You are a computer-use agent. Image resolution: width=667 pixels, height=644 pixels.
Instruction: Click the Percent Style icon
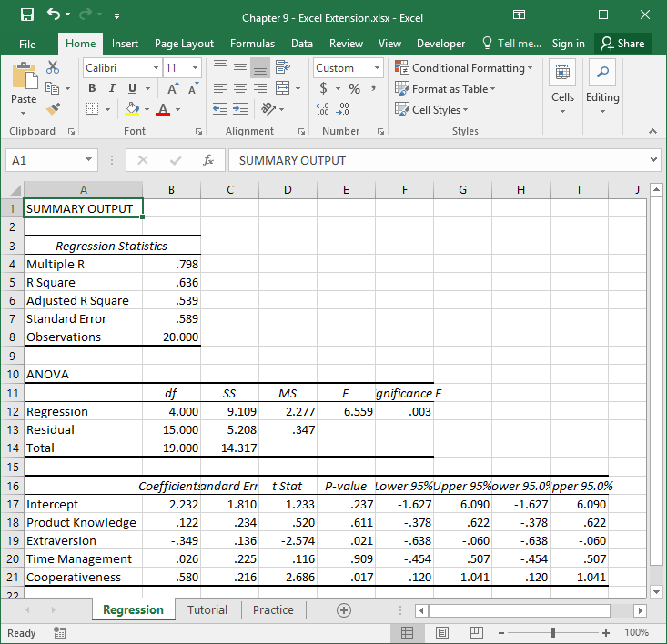tap(354, 88)
